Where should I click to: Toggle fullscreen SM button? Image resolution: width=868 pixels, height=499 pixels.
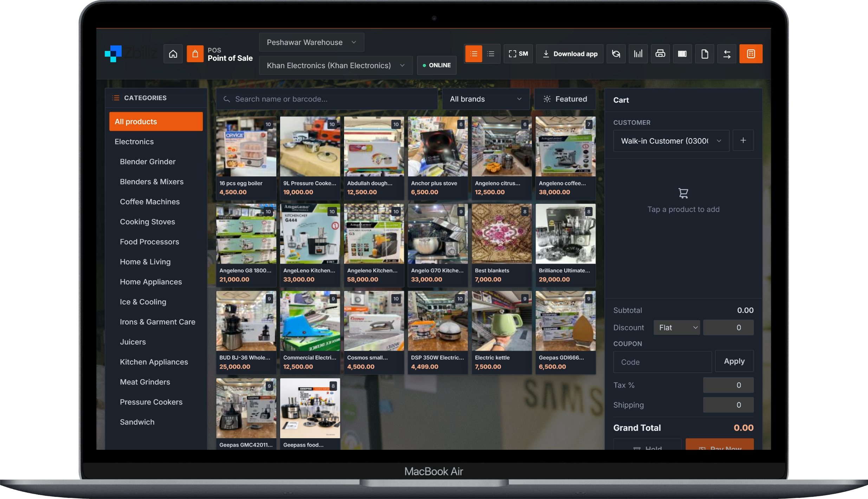518,54
